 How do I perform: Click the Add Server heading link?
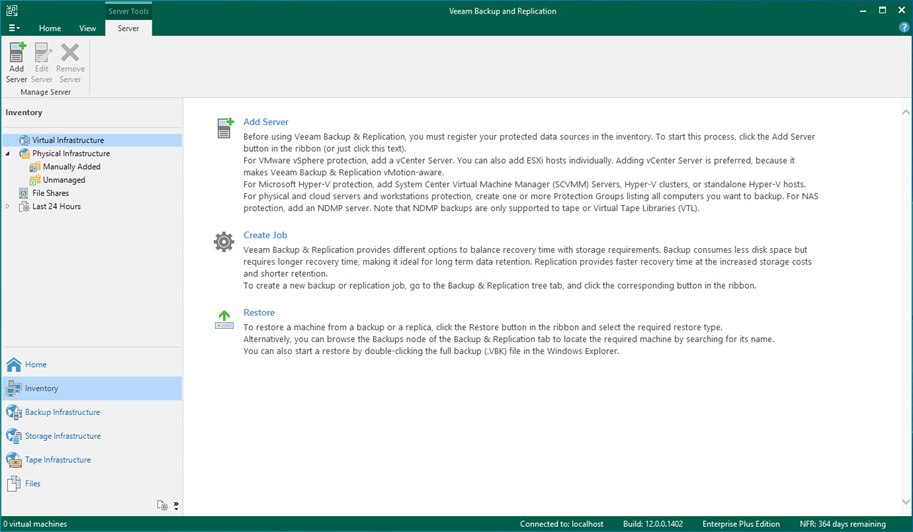coord(266,122)
